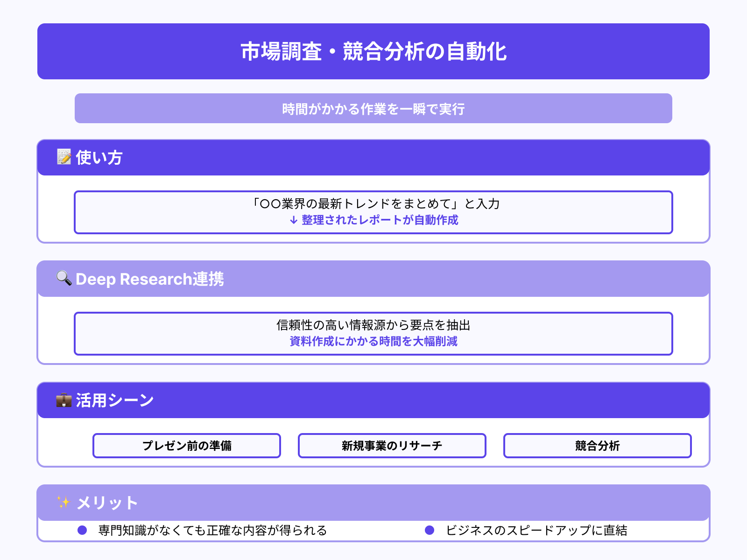Click the ✨ sparkle icon beside メリット
The image size is (747, 560).
[x=63, y=503]
